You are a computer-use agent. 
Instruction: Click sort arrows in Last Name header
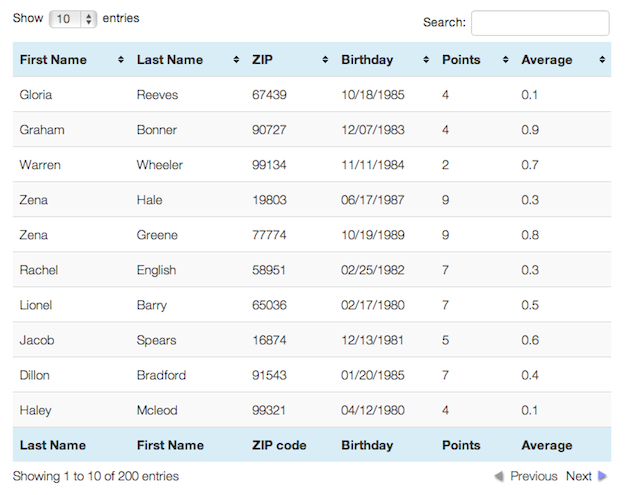236,60
